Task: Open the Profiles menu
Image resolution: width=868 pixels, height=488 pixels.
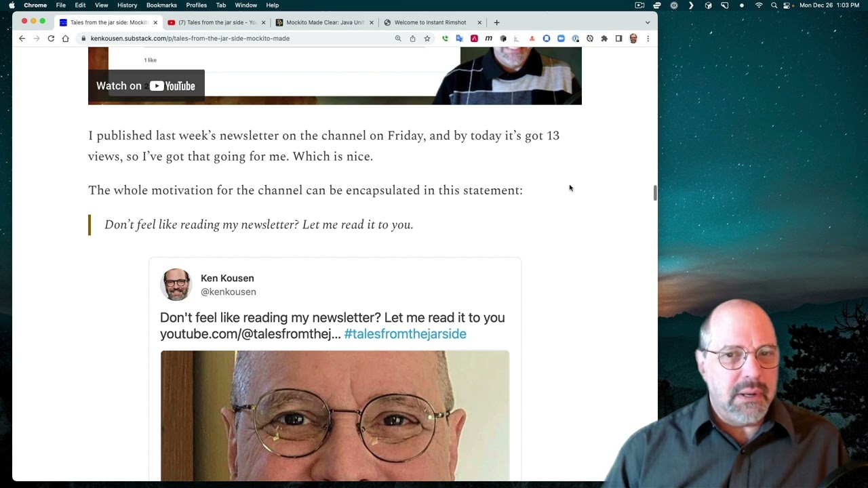Action: tap(197, 5)
